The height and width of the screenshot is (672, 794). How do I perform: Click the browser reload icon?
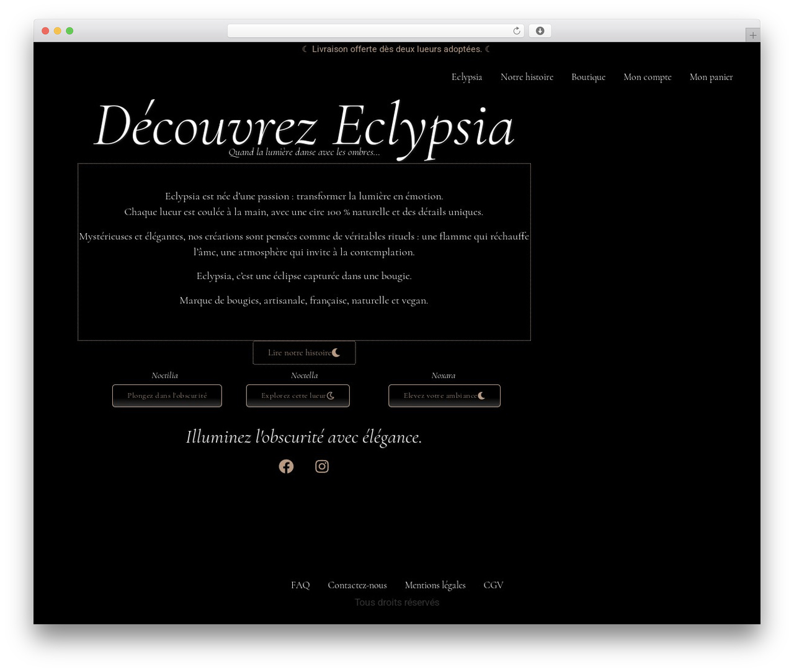pos(517,31)
